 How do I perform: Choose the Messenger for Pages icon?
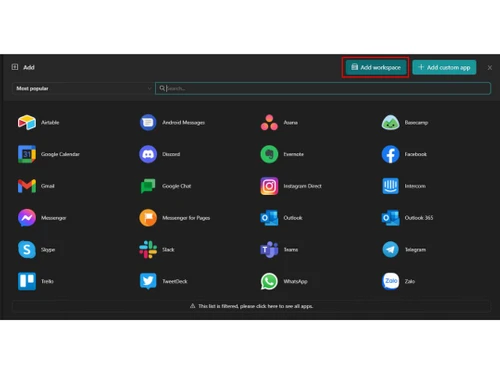(148, 218)
